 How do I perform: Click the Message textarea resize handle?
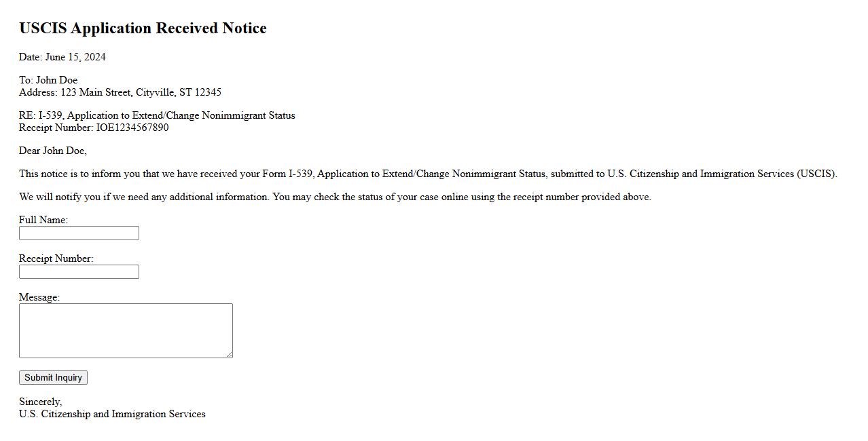pos(229,354)
